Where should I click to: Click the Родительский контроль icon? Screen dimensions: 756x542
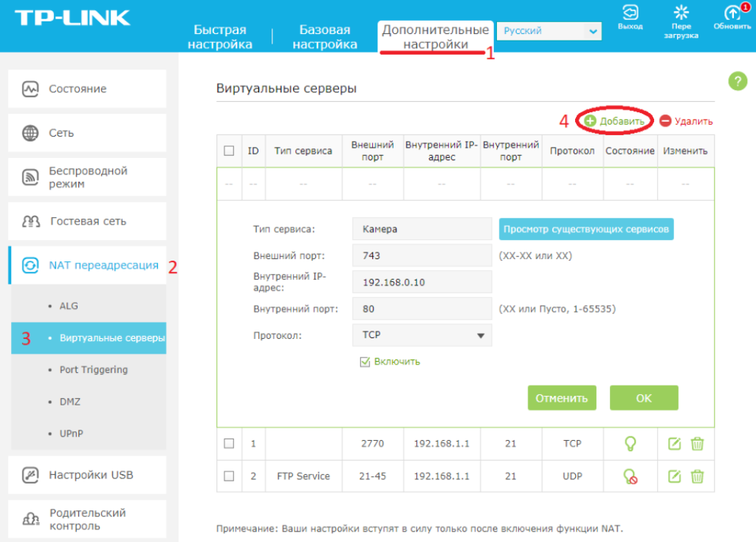click(31, 519)
